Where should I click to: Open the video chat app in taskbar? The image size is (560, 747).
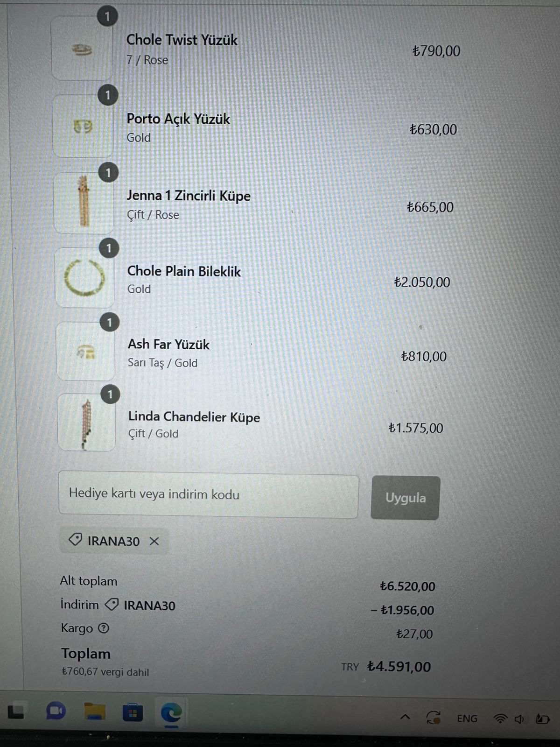coord(56,712)
